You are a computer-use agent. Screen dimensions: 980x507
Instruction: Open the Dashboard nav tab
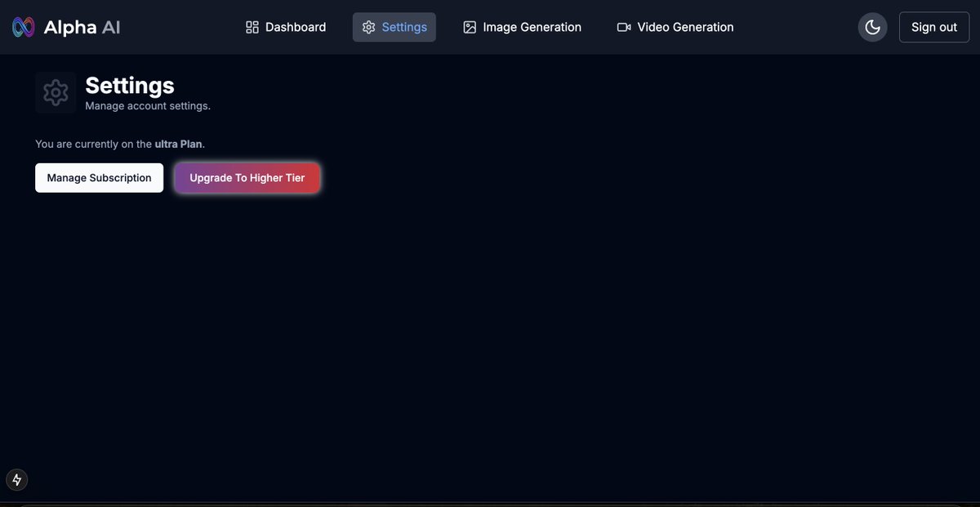[x=286, y=27]
